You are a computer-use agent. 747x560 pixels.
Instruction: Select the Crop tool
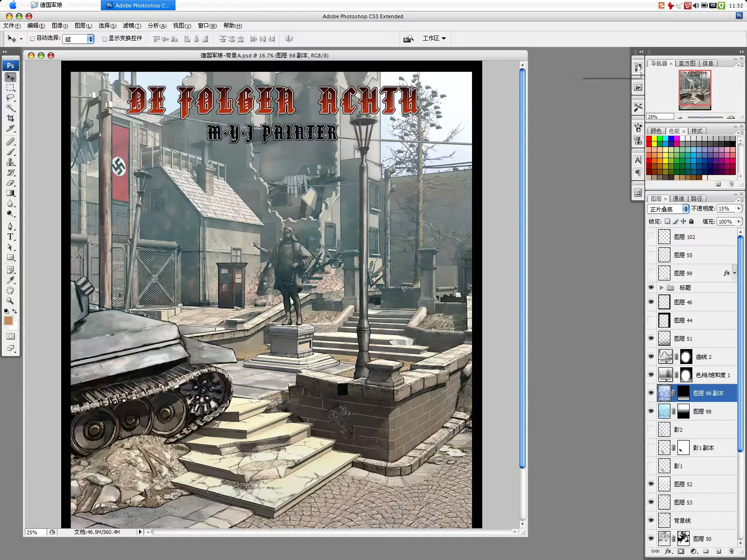click(10, 118)
